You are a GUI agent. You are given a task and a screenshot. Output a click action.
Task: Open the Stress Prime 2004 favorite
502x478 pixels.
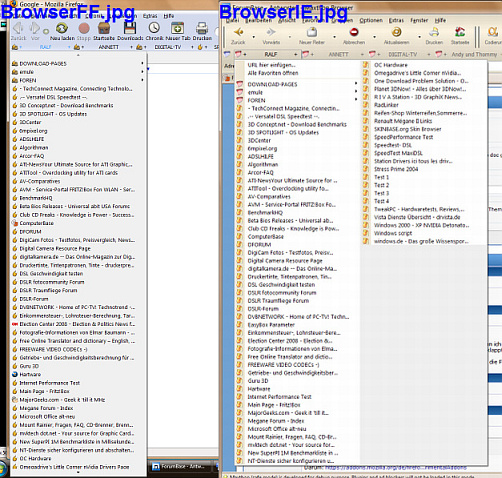pyautogui.click(x=396, y=169)
